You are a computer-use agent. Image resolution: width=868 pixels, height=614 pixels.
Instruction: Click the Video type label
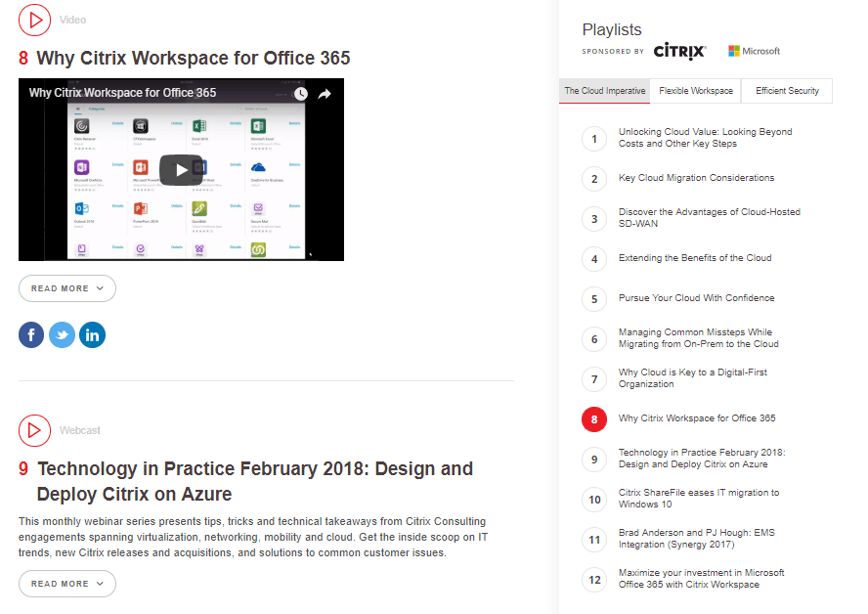[x=72, y=20]
